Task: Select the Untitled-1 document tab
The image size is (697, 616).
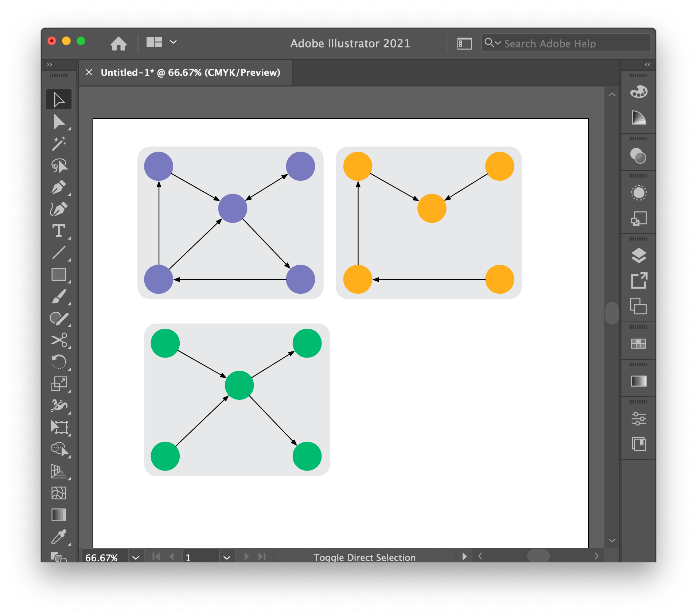Action: point(190,73)
